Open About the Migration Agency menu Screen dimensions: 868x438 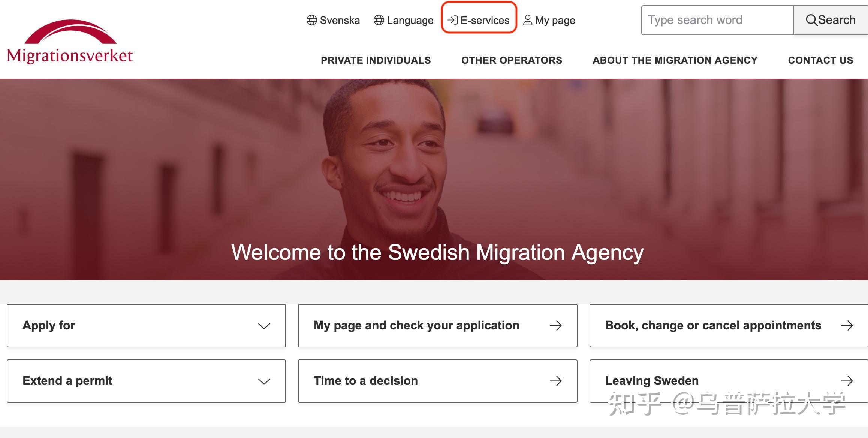675,60
